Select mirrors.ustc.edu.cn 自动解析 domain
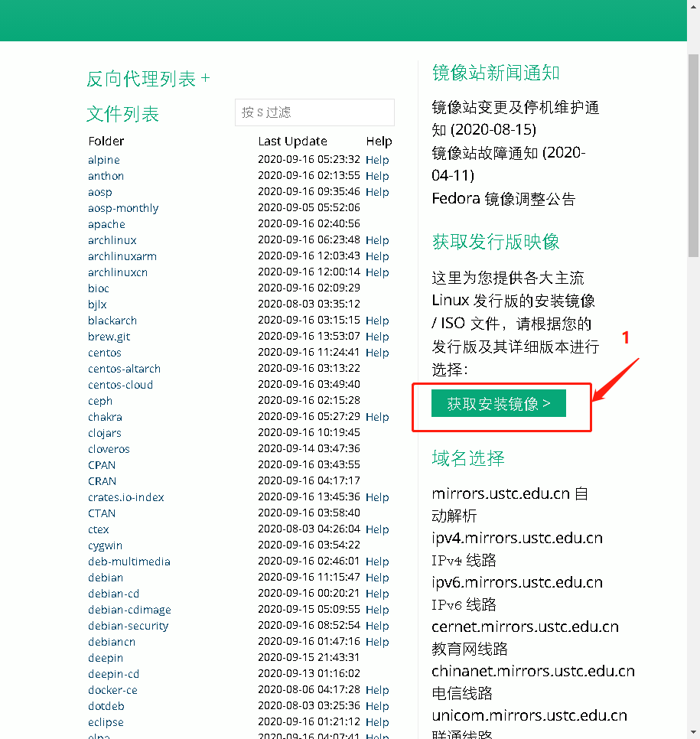700x739 pixels. pyautogui.click(x=510, y=504)
